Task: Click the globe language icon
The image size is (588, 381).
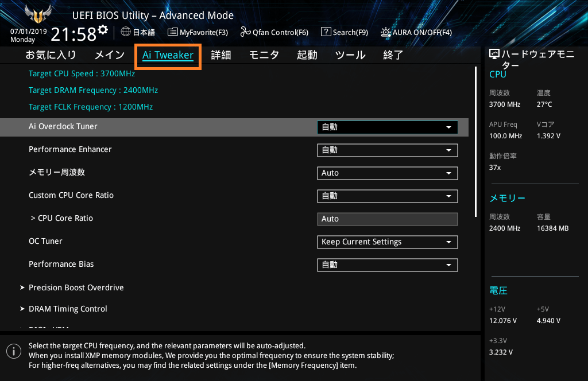Action: (x=126, y=32)
